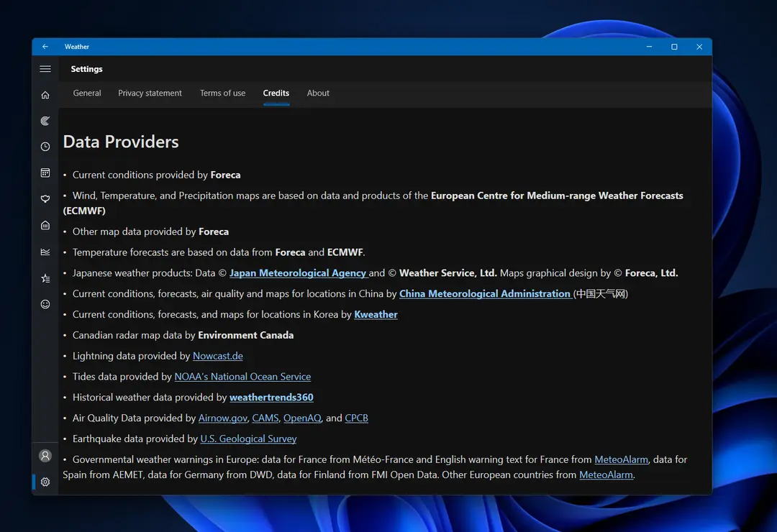Image resolution: width=777 pixels, height=532 pixels.
Task: Open the Nowcast.de lightning data link
Action: click(x=217, y=356)
